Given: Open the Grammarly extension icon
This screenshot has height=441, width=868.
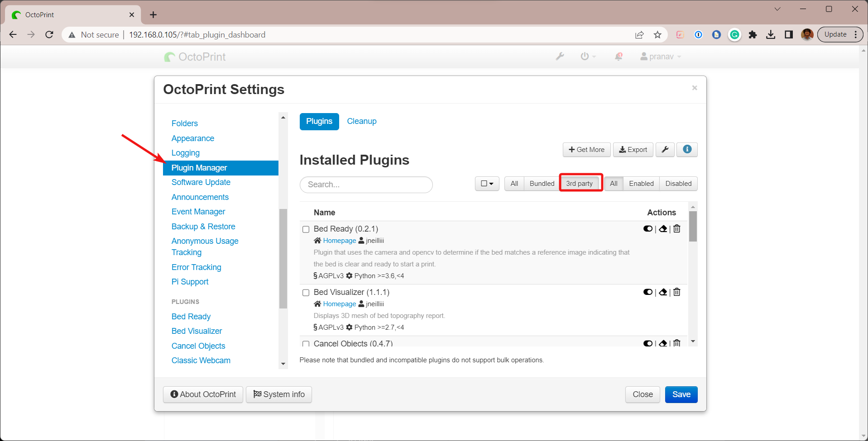Looking at the screenshot, I should pos(734,35).
